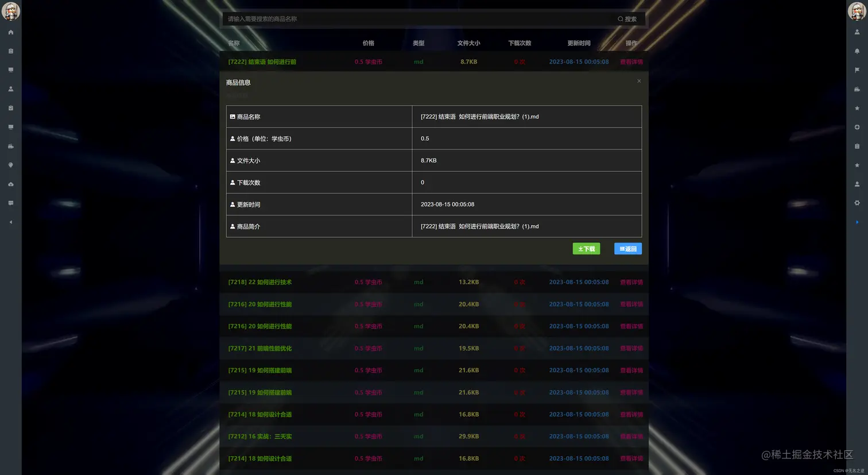Select the [7217] 21 前端性能优化 row name
Screen dimensions: 868x475
tap(260, 348)
